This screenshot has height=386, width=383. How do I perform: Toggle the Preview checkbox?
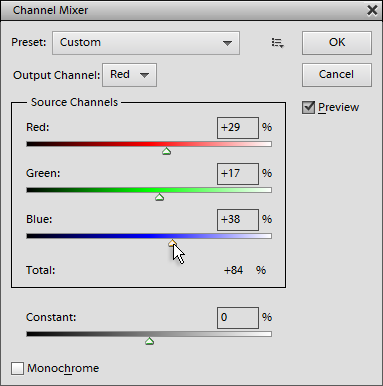(x=308, y=107)
